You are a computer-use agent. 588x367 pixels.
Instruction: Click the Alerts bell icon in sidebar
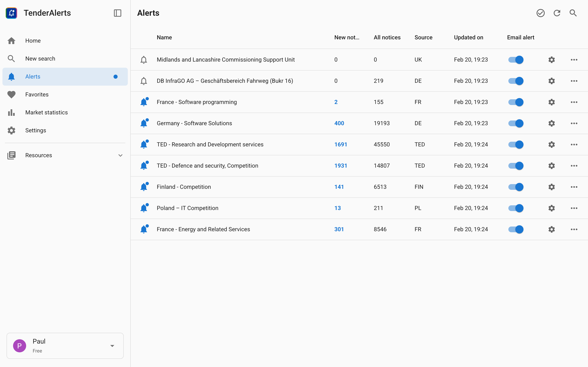(11, 76)
